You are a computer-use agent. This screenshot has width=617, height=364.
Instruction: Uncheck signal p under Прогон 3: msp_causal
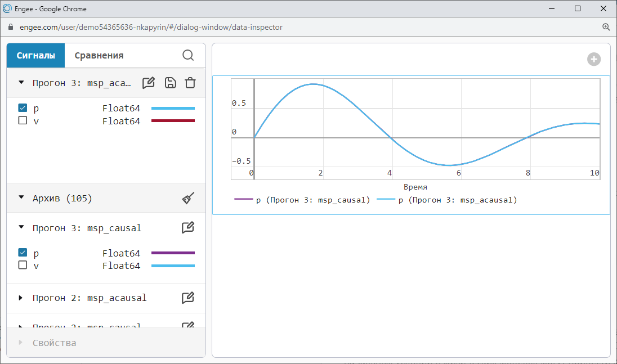point(23,253)
